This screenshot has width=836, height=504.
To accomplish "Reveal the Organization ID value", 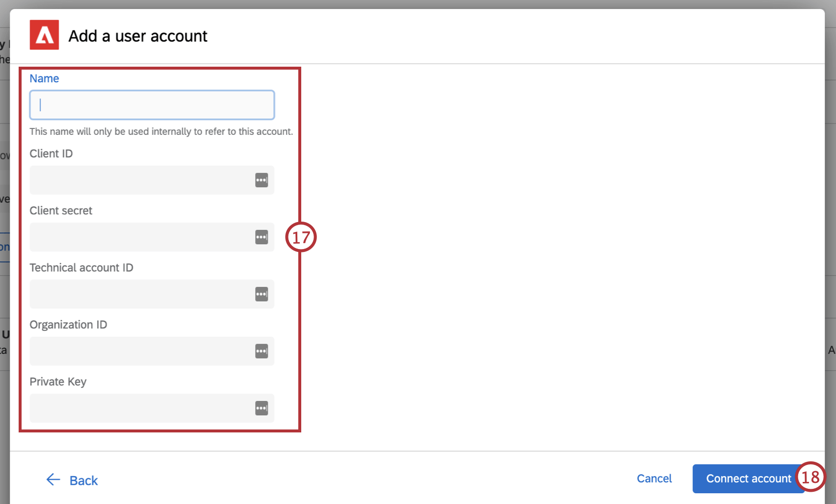I will (x=261, y=351).
